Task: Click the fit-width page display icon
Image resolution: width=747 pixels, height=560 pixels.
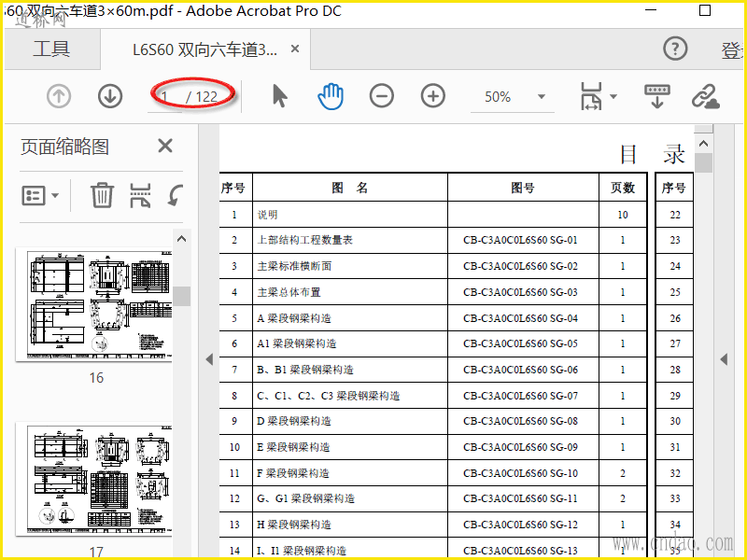Action: (591, 96)
